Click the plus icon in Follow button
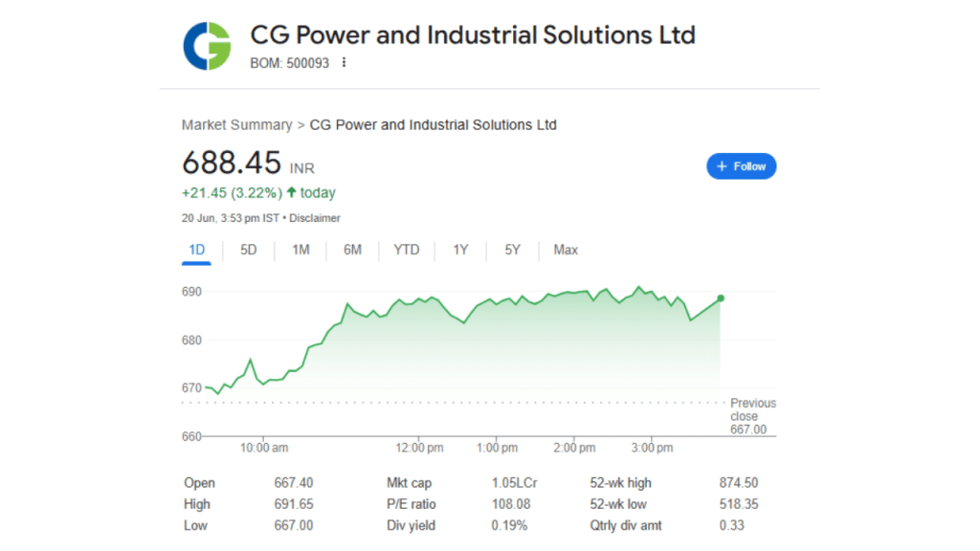Screen dimensions: 980x551 coord(722,166)
